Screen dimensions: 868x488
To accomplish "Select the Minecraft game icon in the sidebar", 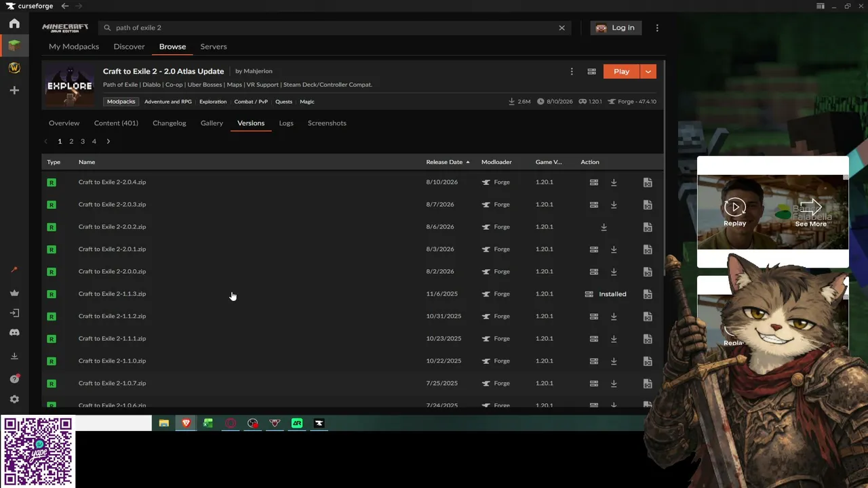I will click(x=14, y=45).
